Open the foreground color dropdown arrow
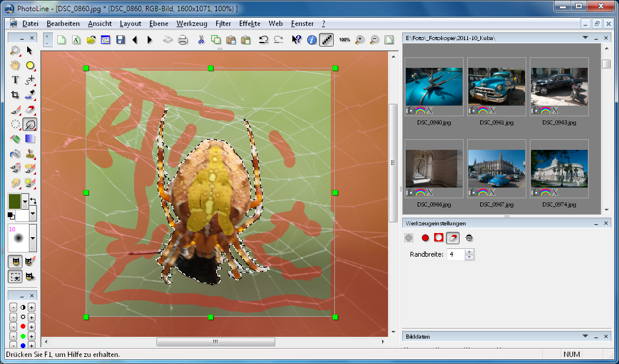Viewport: 619px width, 364px height. click(25, 201)
